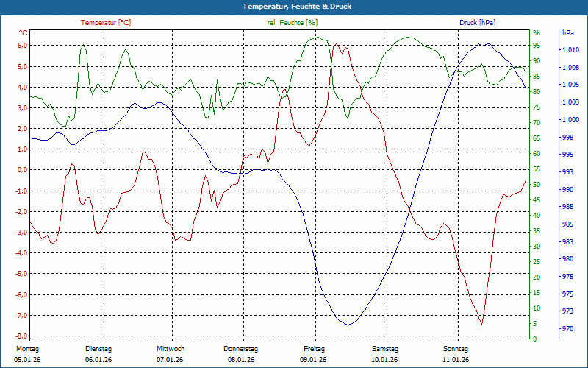
Task: Click the Montag day label
Action: click(x=27, y=349)
